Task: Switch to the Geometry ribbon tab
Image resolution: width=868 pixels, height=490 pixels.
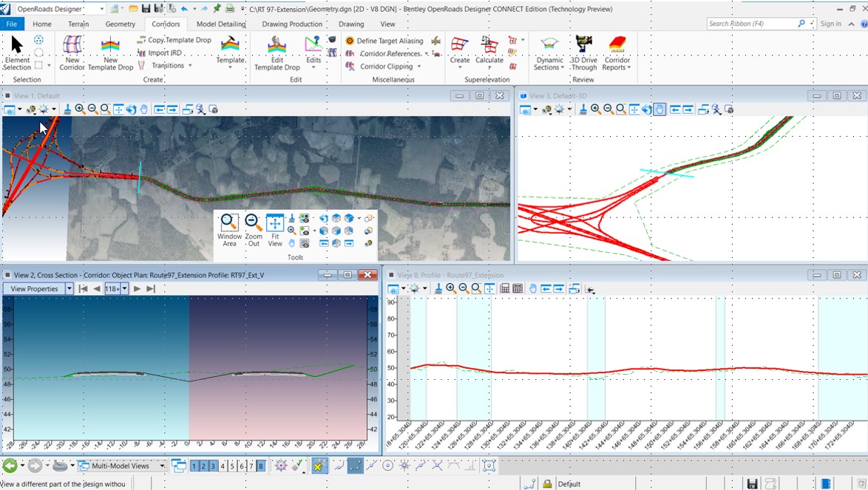Action: 120,24
